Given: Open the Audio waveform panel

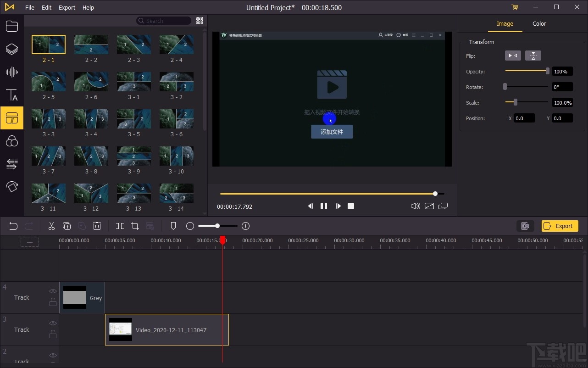Looking at the screenshot, I should click(11, 72).
